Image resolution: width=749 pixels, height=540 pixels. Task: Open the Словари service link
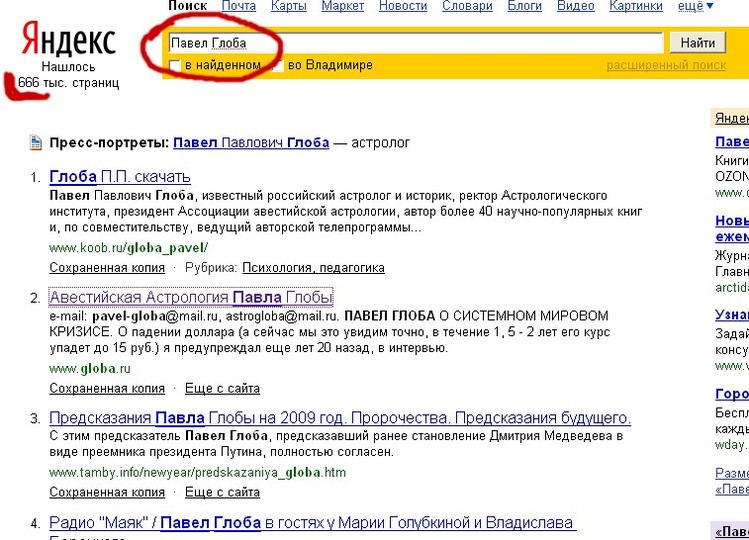[467, 6]
